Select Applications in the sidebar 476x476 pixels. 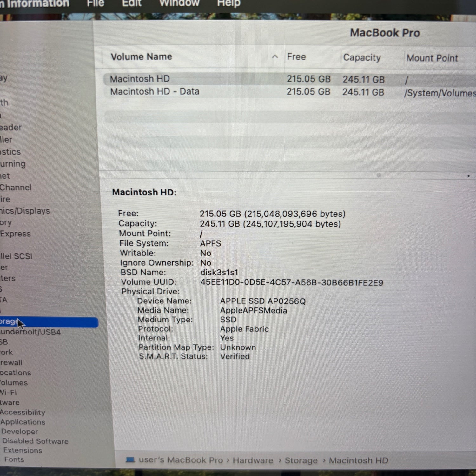(x=23, y=422)
